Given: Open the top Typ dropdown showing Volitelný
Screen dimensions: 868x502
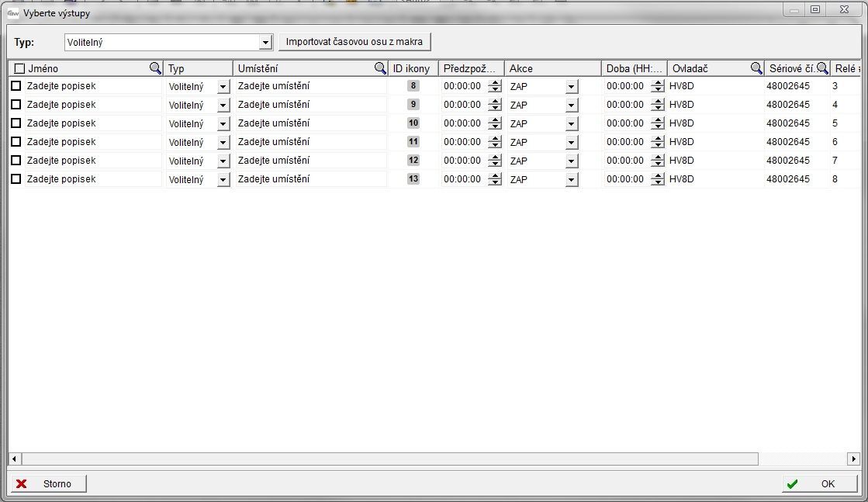Looking at the screenshot, I should (265, 42).
